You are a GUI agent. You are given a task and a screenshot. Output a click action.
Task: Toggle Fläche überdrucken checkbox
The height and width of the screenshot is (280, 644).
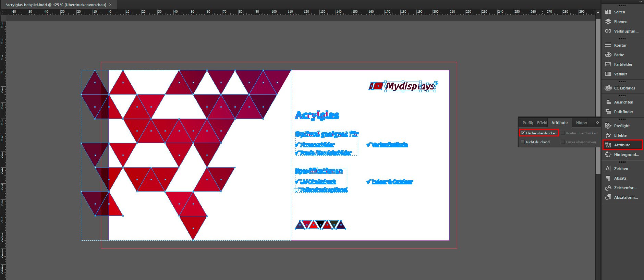coord(523,133)
